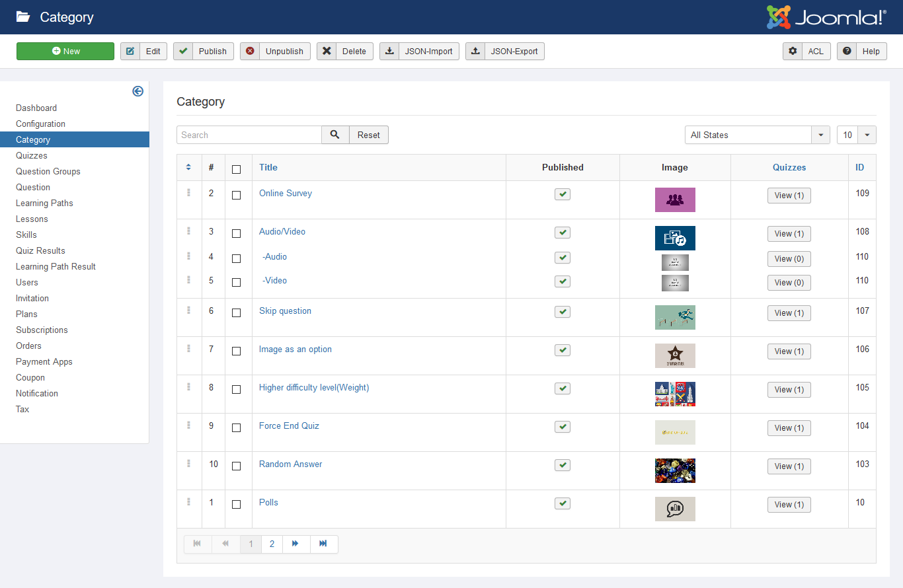
Task: Toggle published status for Online Survey
Action: (563, 194)
